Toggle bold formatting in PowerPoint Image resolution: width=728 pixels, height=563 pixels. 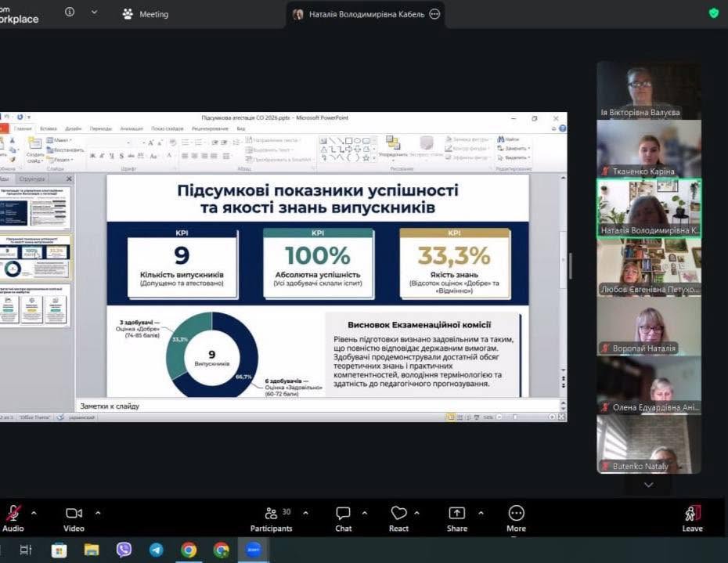[93, 156]
